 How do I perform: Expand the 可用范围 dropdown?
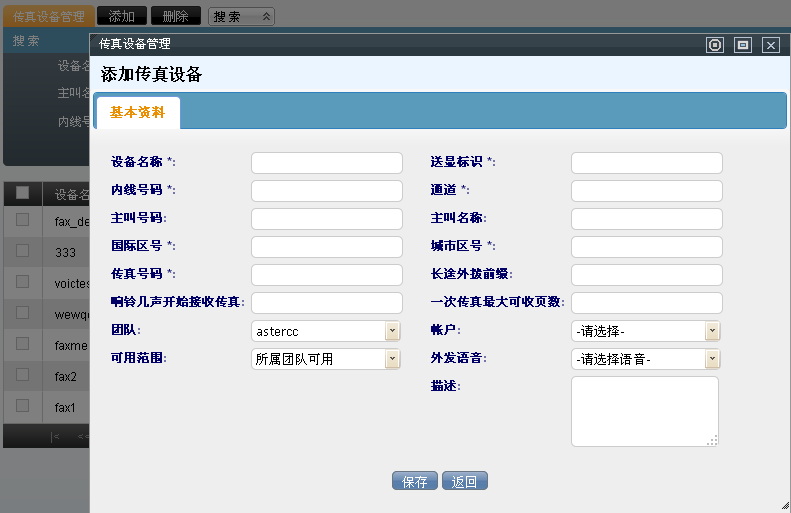[x=392, y=359]
